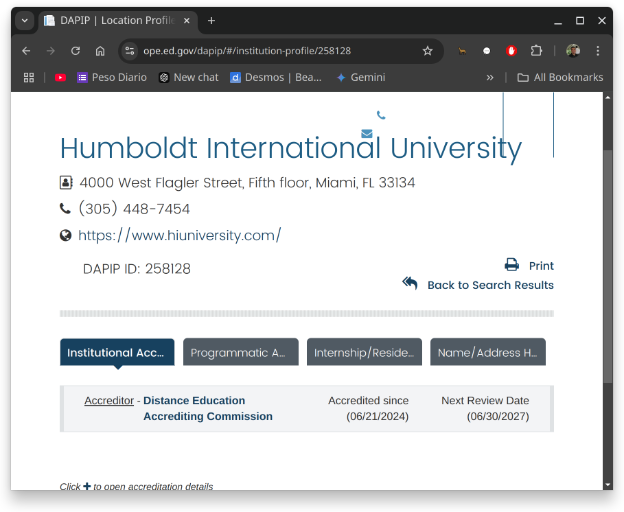Click the Next Review Date (06/30/2027) text
The image size is (624, 512).
[x=485, y=408]
